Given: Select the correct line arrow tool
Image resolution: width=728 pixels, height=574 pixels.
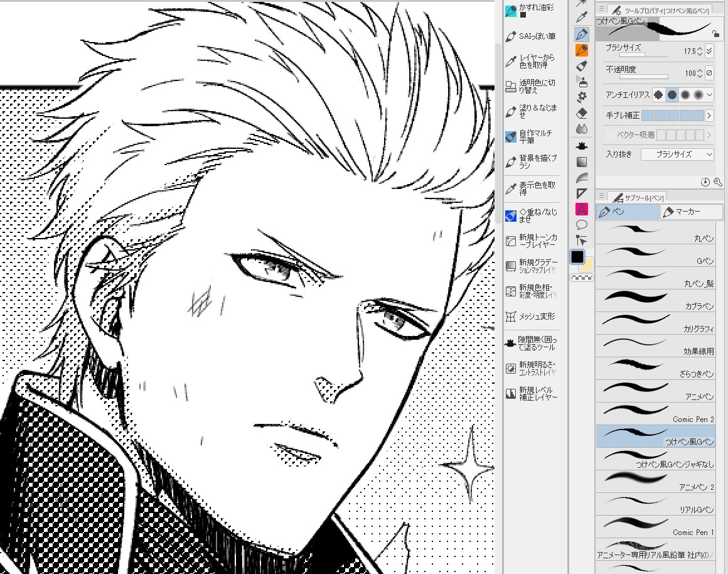Looking at the screenshot, I should [x=581, y=241].
